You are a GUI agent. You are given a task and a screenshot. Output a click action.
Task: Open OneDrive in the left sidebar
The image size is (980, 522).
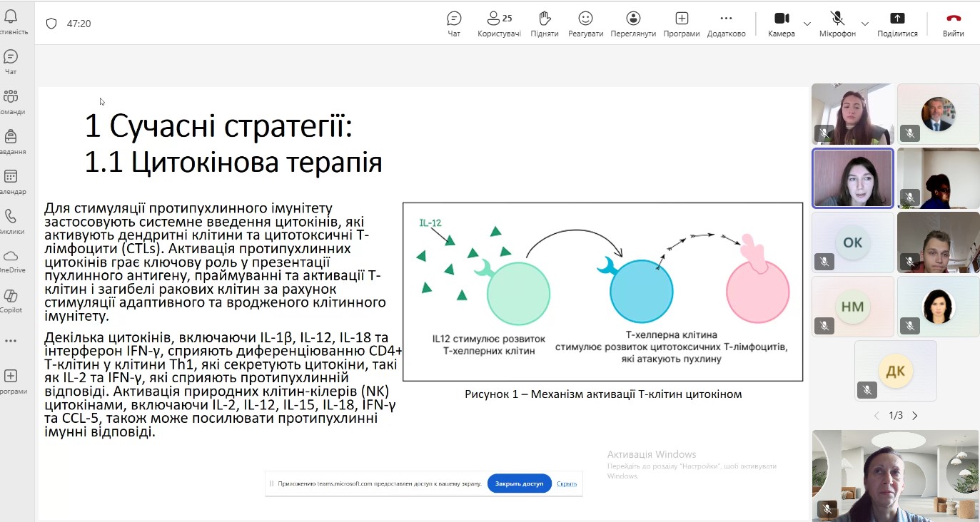click(x=11, y=260)
